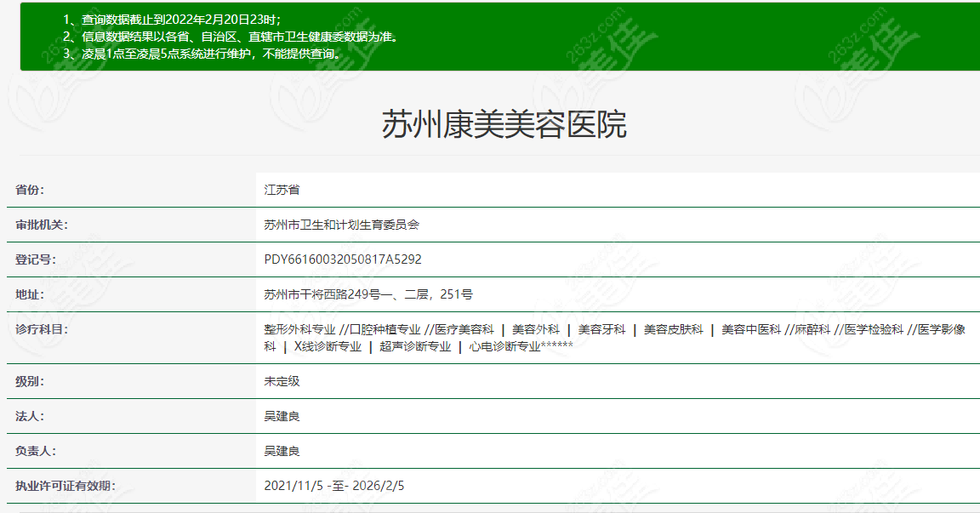The width and height of the screenshot is (980, 513).
Task: Click the 苏州市卫生和计划生育委员会 value
Action: (342, 225)
